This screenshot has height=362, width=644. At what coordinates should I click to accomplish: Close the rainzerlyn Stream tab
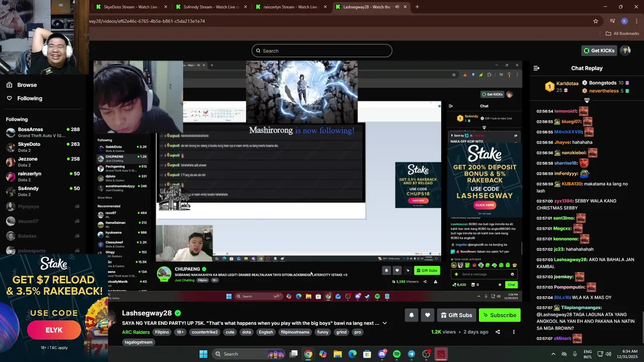coord(325,7)
